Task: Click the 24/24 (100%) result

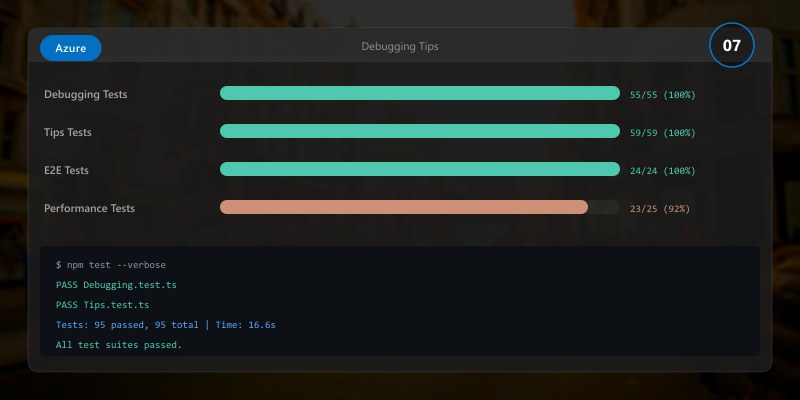Action: (662, 171)
